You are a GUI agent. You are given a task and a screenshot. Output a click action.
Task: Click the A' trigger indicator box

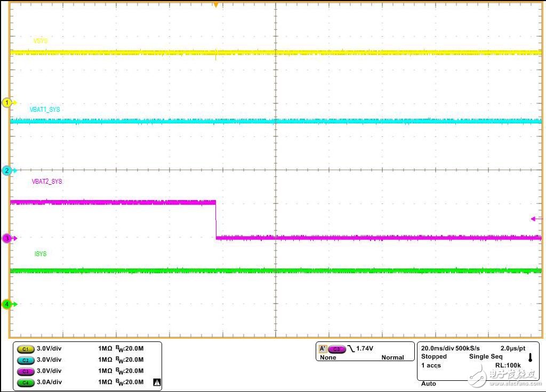pos(323,349)
